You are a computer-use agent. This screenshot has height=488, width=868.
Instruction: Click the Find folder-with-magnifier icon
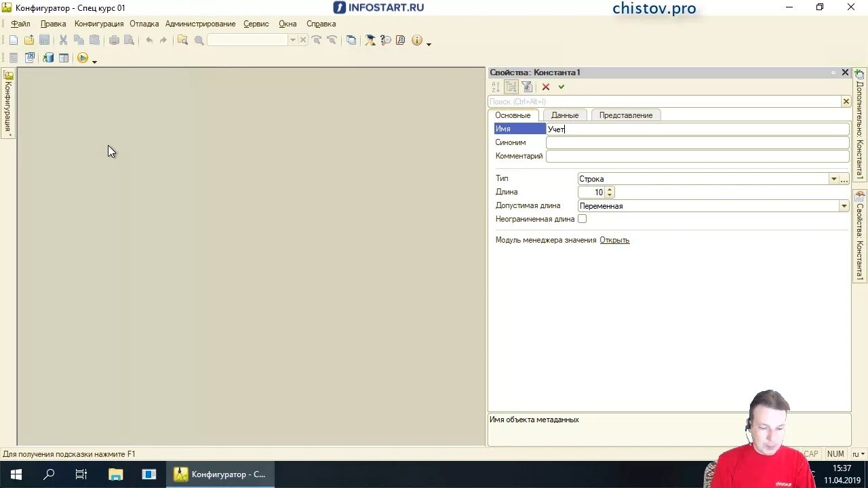tap(182, 40)
